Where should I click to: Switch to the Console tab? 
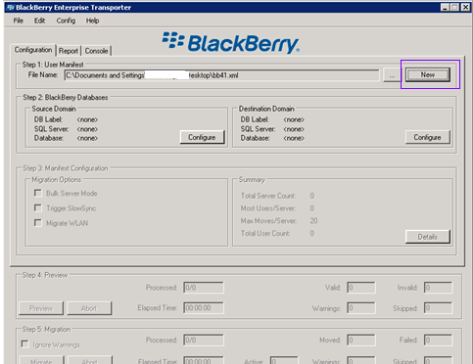pos(96,51)
